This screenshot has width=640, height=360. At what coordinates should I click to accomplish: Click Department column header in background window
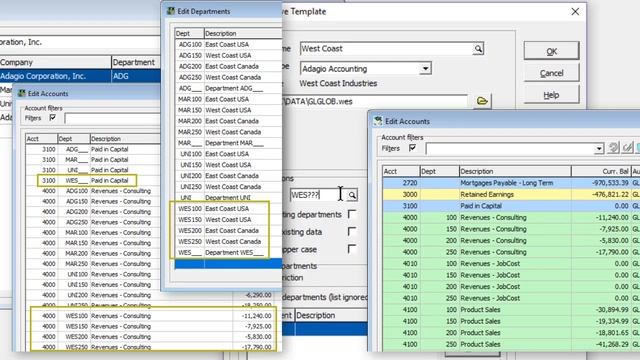(136, 62)
